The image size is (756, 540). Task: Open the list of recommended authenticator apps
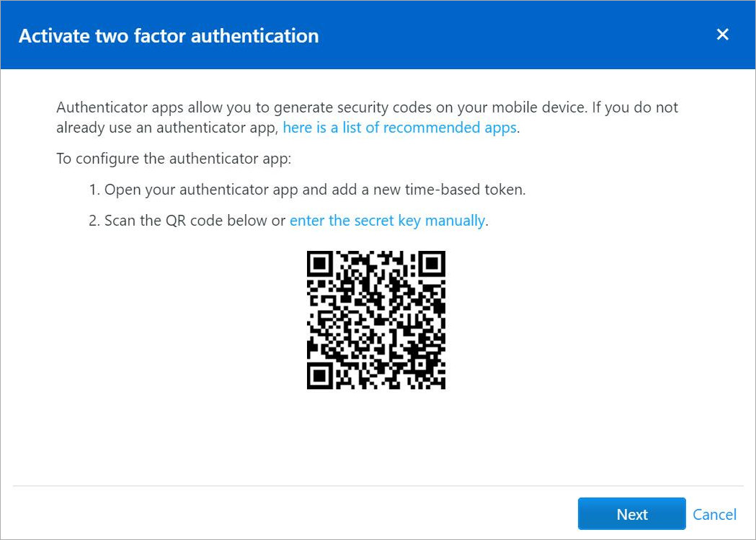click(400, 127)
